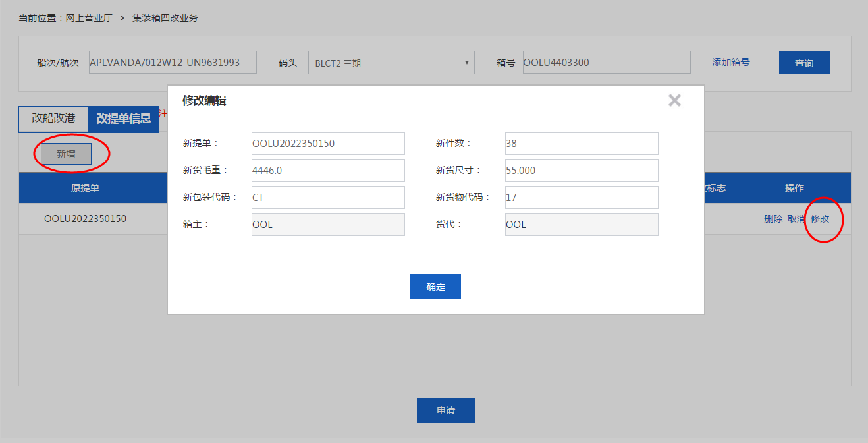
Task: Click the 船次/航次 vessel voyage field
Action: pyautogui.click(x=173, y=63)
